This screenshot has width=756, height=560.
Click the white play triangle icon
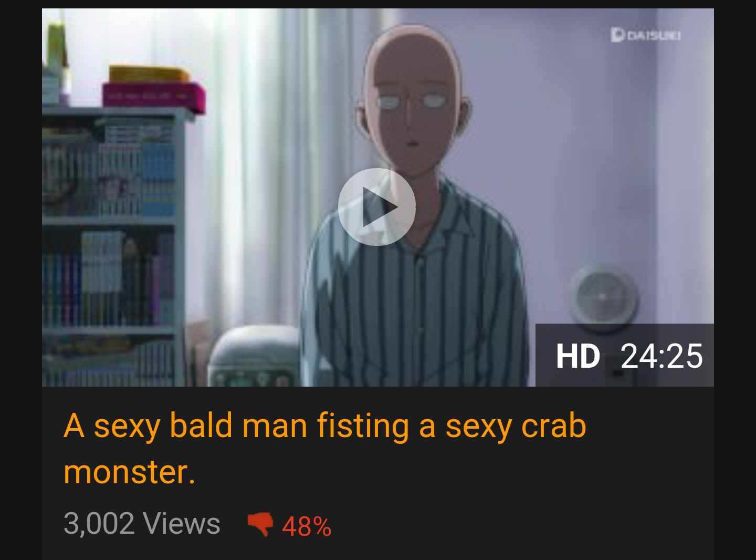tap(380, 207)
